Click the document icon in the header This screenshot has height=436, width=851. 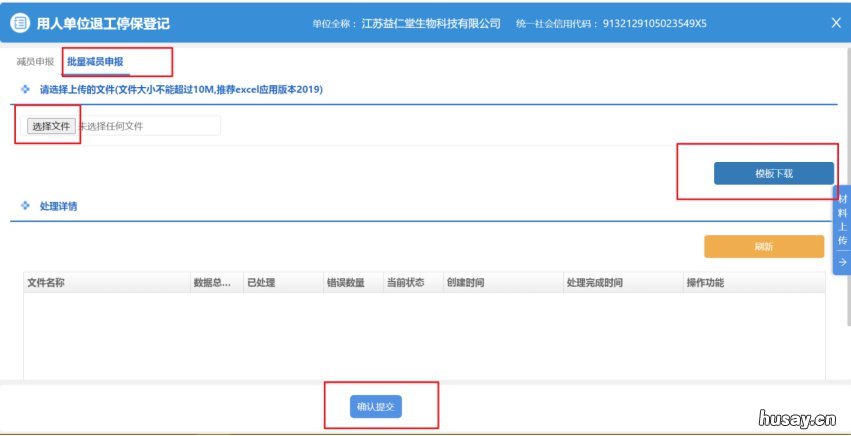(x=20, y=23)
